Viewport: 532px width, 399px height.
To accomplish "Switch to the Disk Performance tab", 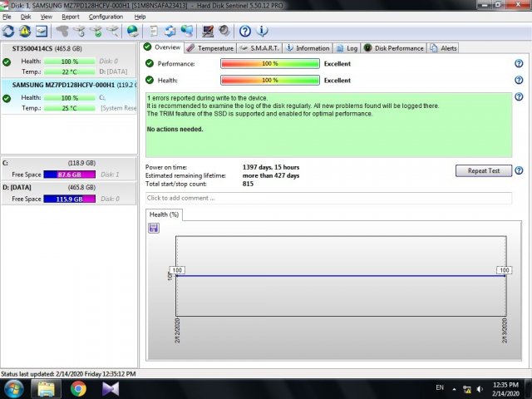I will [393, 48].
